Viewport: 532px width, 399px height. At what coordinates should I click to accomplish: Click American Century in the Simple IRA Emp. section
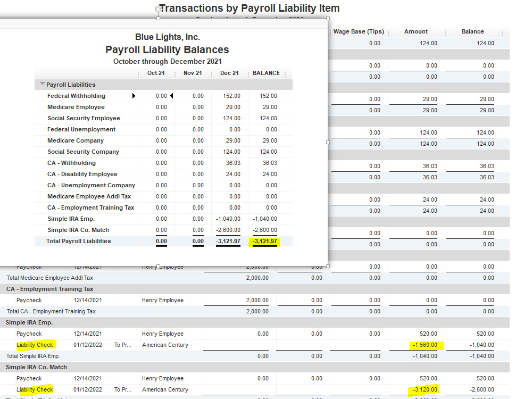coord(165,345)
